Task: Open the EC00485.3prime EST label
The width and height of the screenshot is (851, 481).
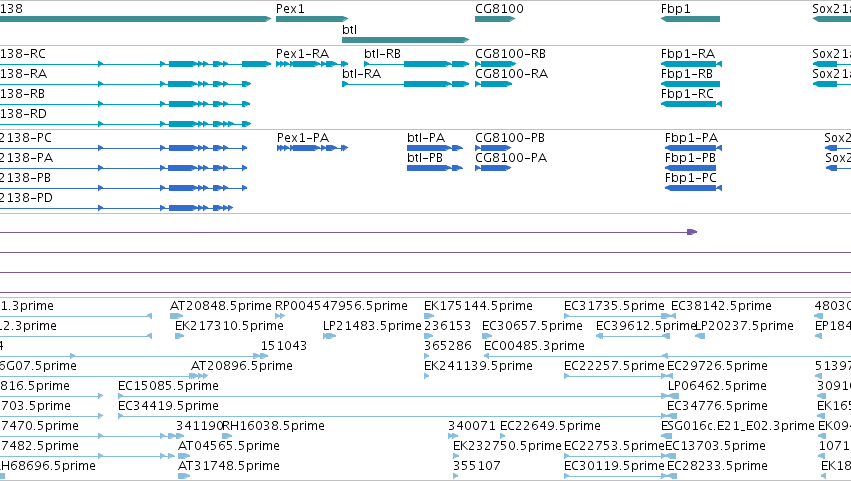Action: point(534,346)
